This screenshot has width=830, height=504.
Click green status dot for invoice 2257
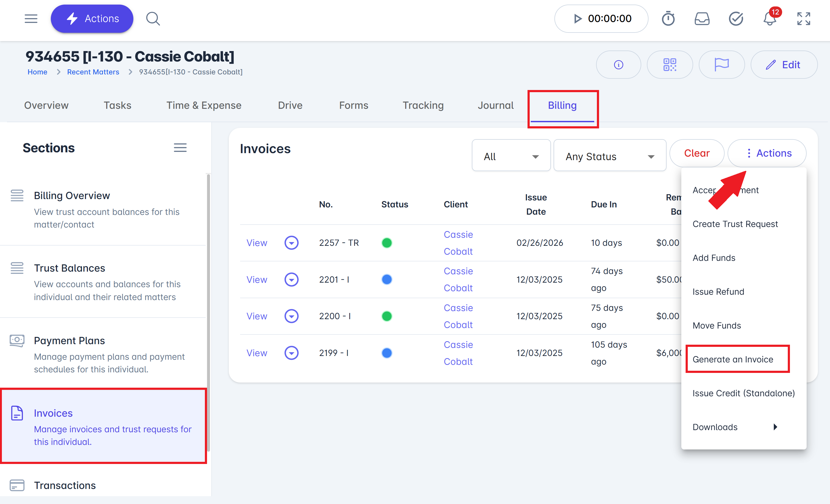(x=387, y=243)
